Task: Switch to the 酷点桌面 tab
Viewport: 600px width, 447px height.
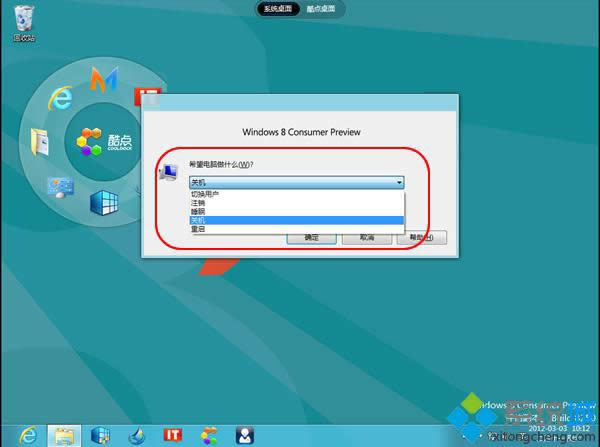Action: point(321,8)
